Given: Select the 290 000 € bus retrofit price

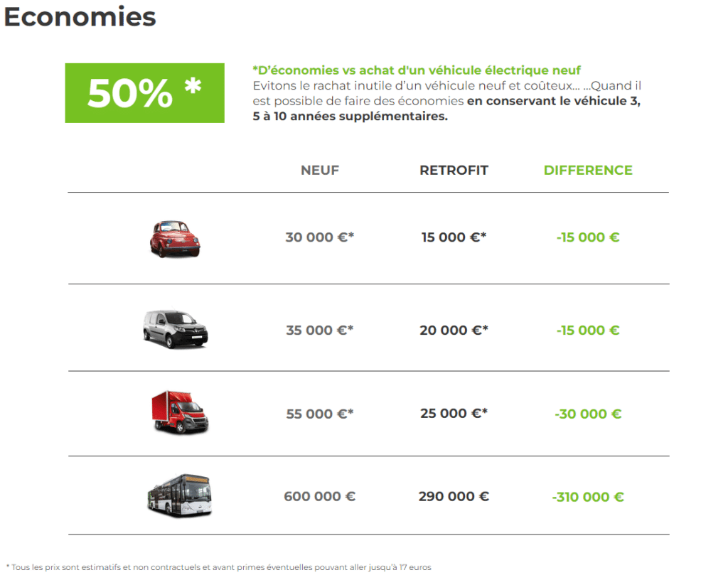Looking at the screenshot, I should pos(454,496).
